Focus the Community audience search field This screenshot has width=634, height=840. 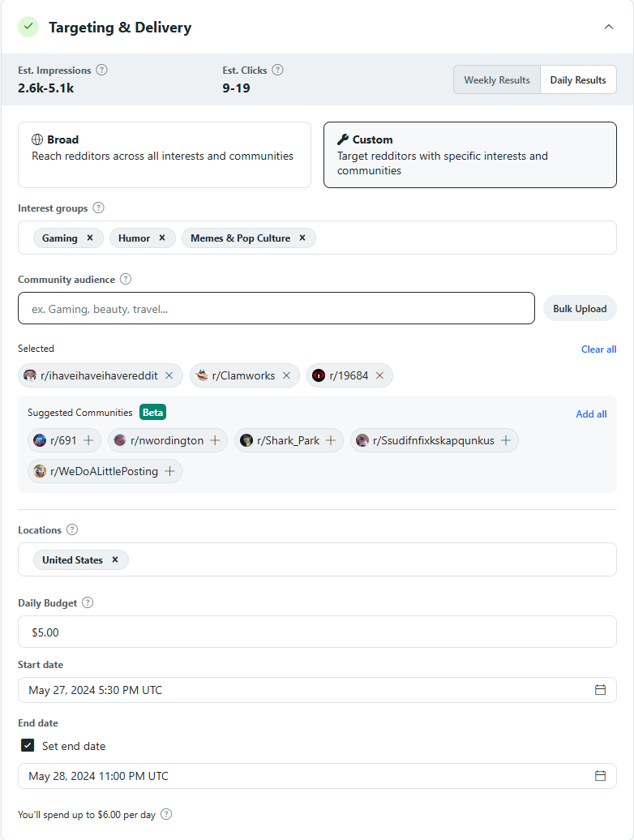pos(276,309)
